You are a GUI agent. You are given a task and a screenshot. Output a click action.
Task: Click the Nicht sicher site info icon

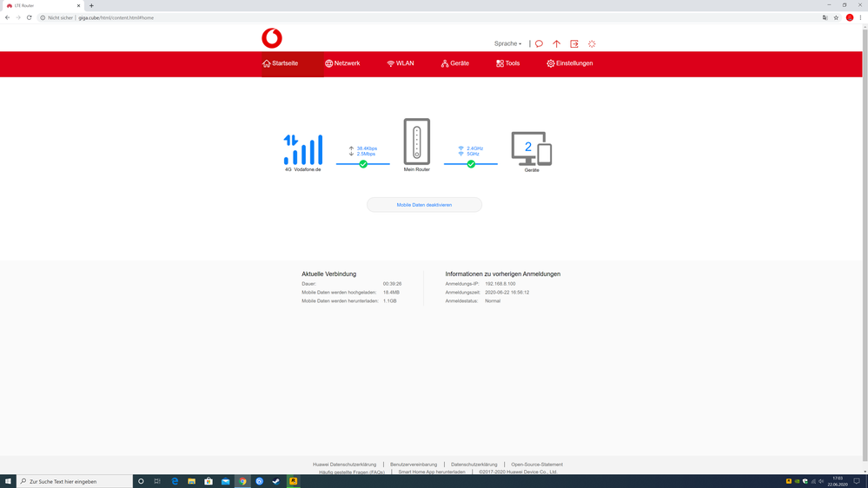(43, 17)
